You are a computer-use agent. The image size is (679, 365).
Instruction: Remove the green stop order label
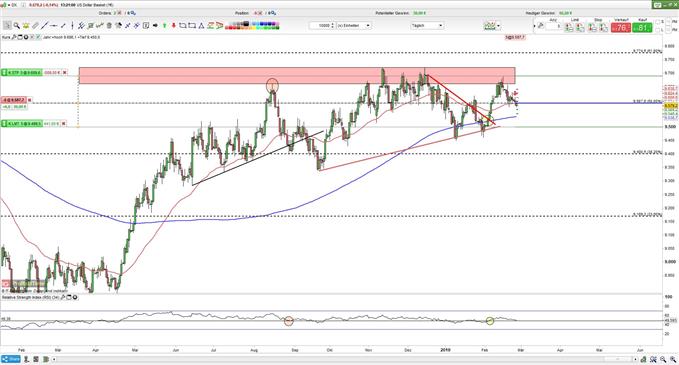tap(65, 72)
